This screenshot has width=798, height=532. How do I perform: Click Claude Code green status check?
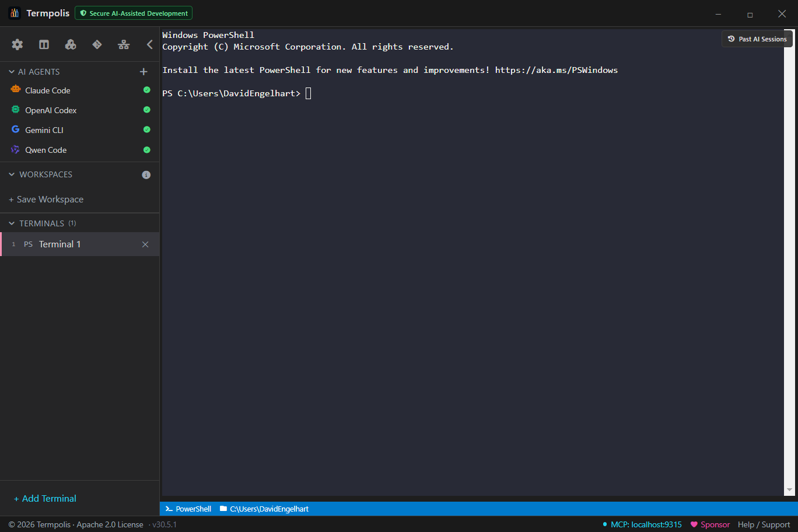[x=147, y=90]
